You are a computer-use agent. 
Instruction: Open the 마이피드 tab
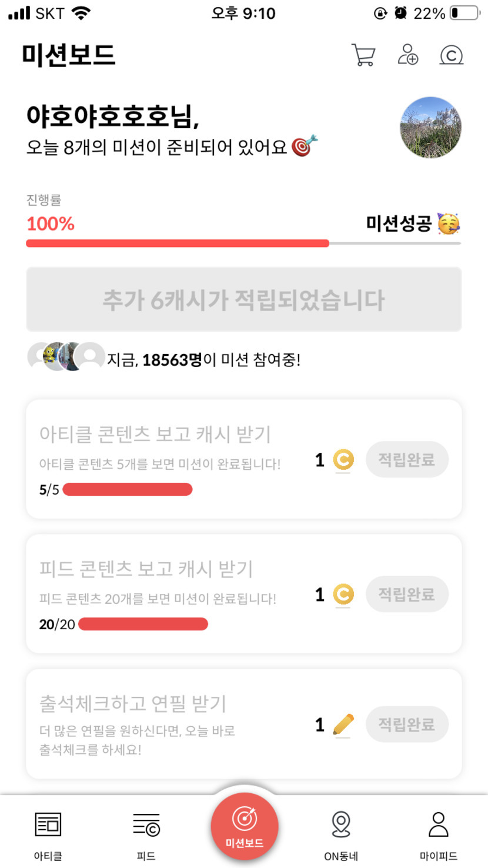(x=439, y=836)
